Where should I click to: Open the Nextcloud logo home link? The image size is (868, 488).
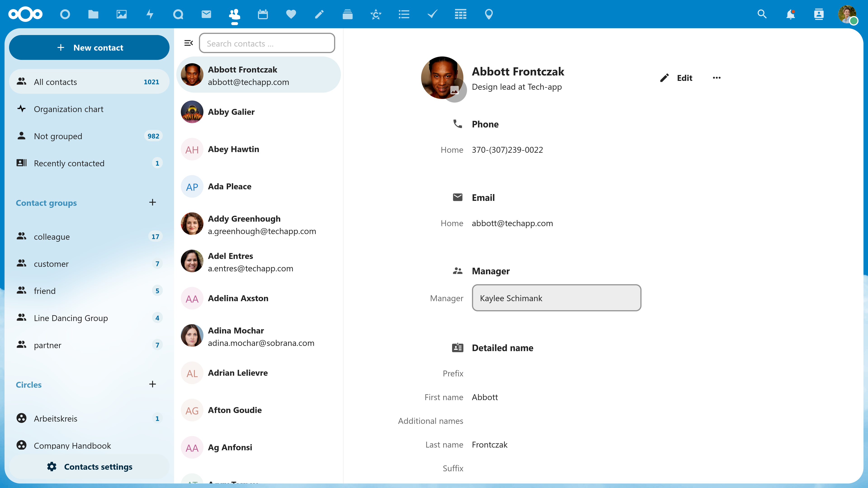pos(25,14)
